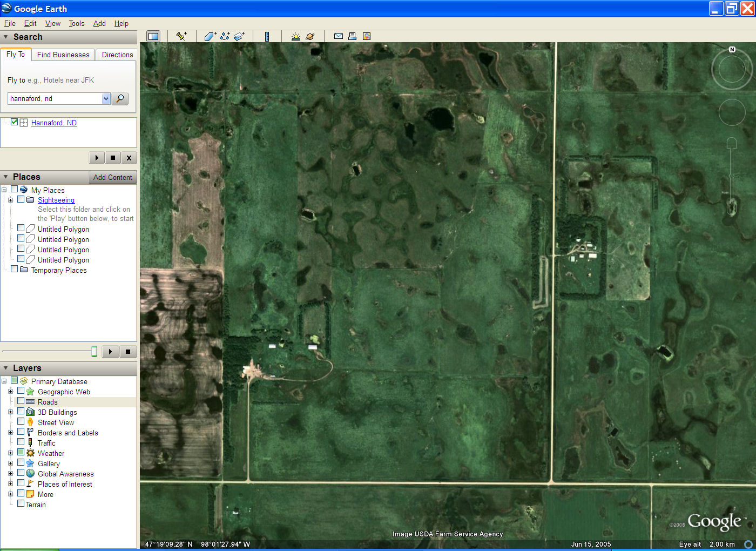Enable the Sightseeing folder checkbox
Screen dimensions: 756x551
pos(21,199)
